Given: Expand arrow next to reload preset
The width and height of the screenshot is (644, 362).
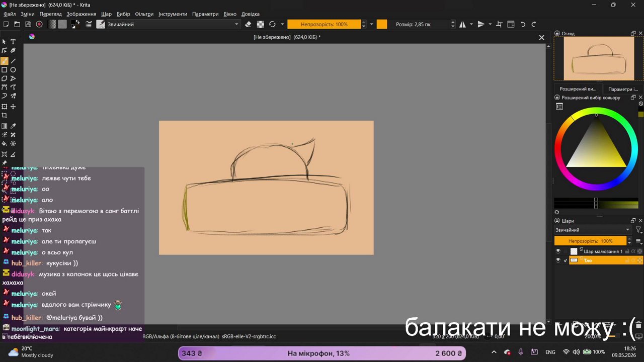Looking at the screenshot, I should pyautogui.click(x=282, y=24).
